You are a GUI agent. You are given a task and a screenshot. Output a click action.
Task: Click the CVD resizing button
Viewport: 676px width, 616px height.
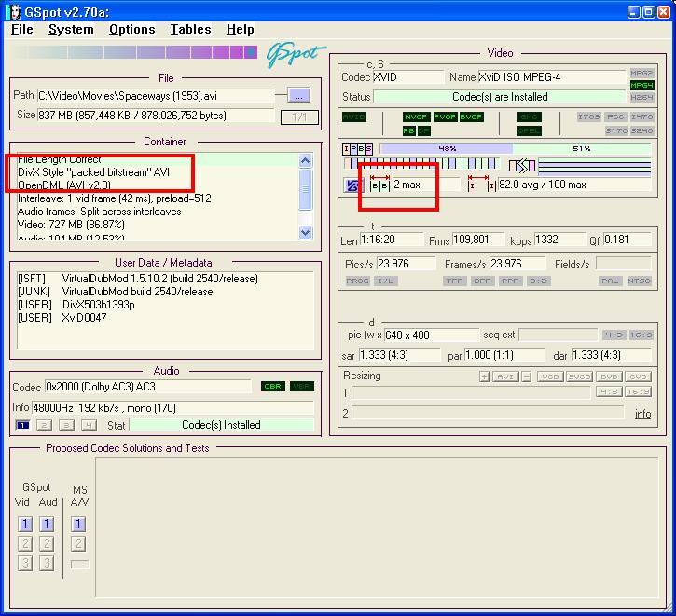coord(638,376)
